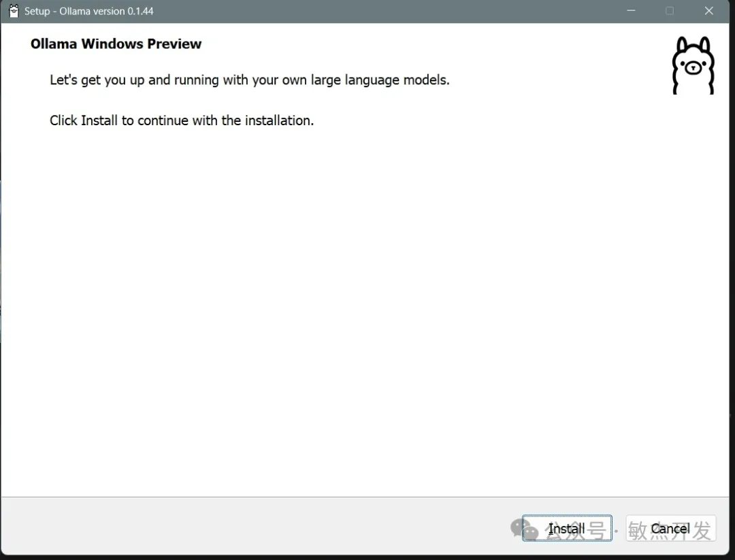The height and width of the screenshot is (560, 735).
Task: Minimize the Ollama setup window
Action: click(631, 11)
